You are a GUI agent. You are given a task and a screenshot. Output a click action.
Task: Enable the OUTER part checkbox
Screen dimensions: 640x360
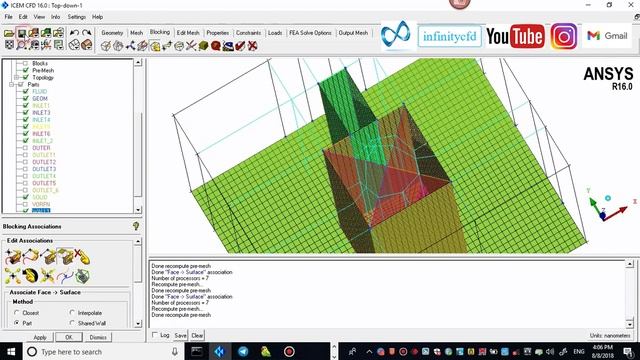(26, 148)
